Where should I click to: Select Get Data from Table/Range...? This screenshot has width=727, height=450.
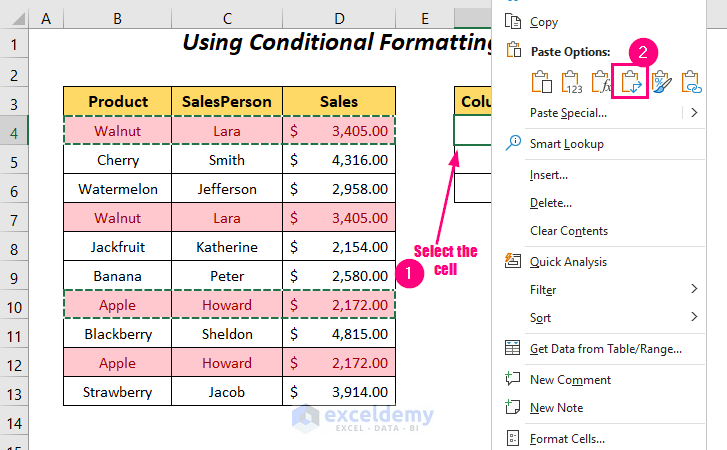click(x=605, y=348)
